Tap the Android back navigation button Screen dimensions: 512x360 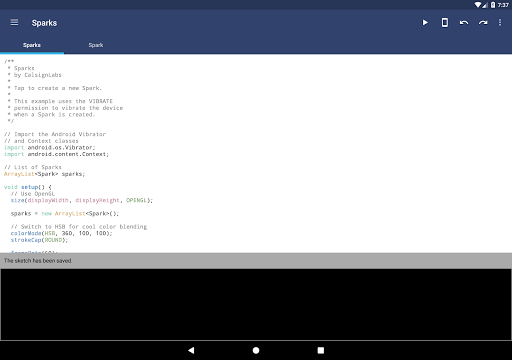191,350
